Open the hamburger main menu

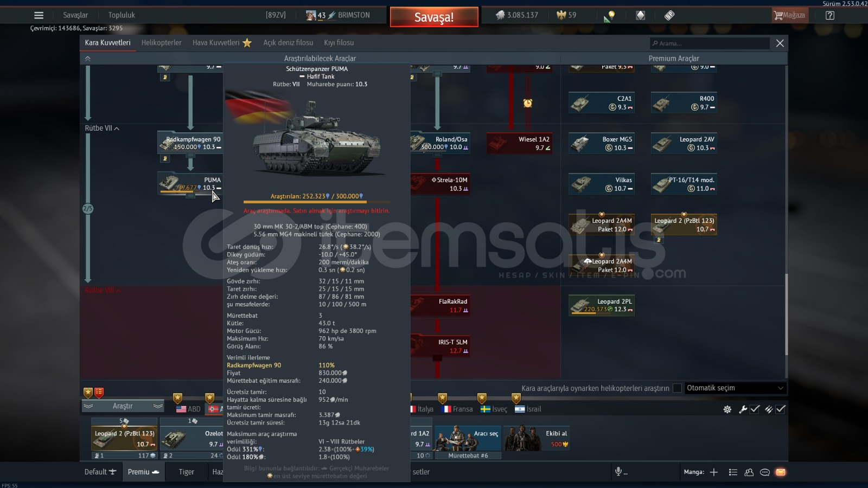tap(39, 15)
